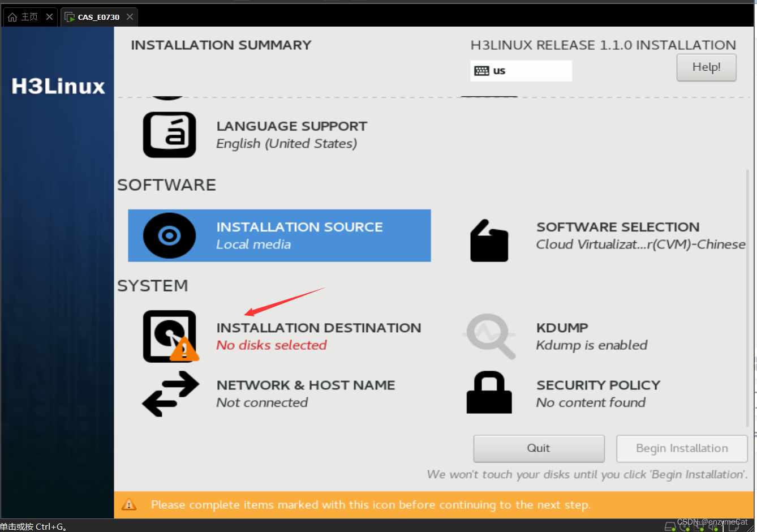
Task: Click VMware network adapter status icon
Action: coord(699,527)
